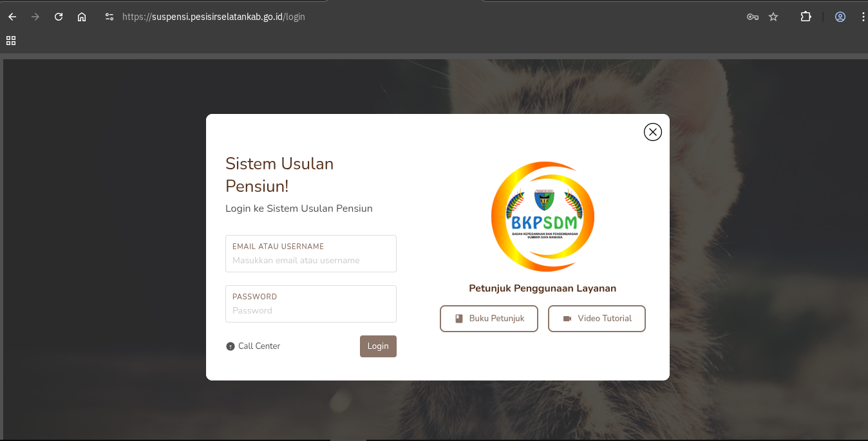This screenshot has width=868, height=441.
Task: Reload the page with refresh icon
Action: (59, 17)
